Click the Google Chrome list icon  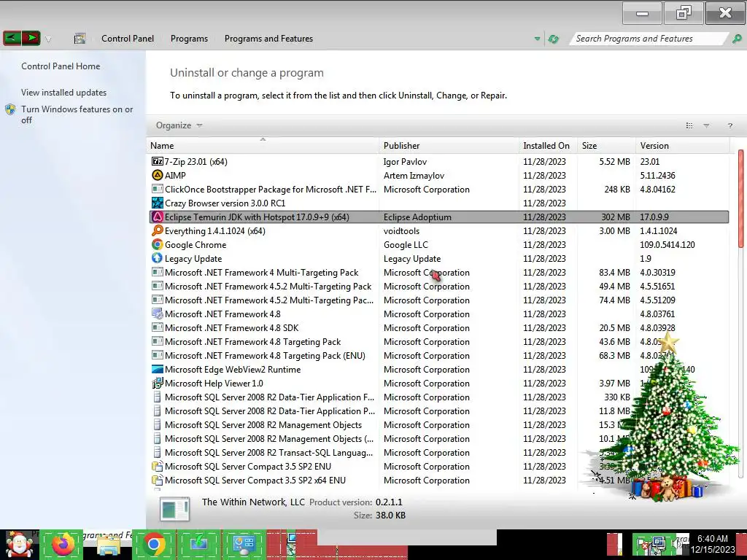point(158,244)
